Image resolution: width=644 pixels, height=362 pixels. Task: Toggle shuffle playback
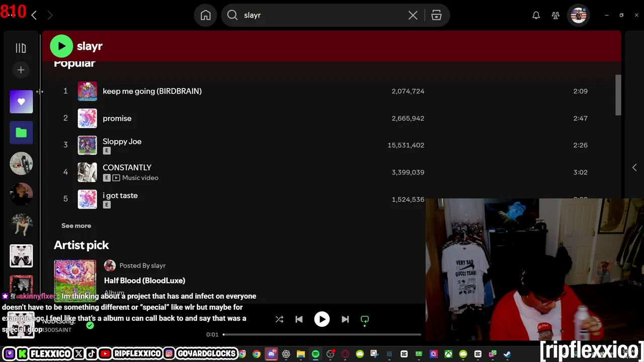pyautogui.click(x=279, y=319)
